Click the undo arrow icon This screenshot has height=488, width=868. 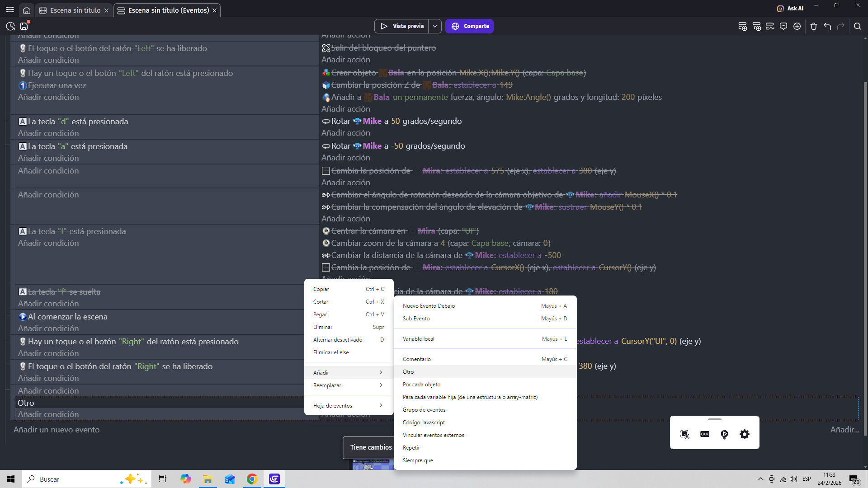(827, 26)
